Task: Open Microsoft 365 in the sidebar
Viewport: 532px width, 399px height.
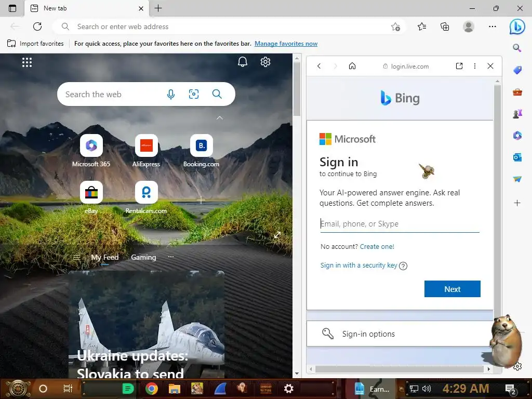Action: (x=517, y=136)
